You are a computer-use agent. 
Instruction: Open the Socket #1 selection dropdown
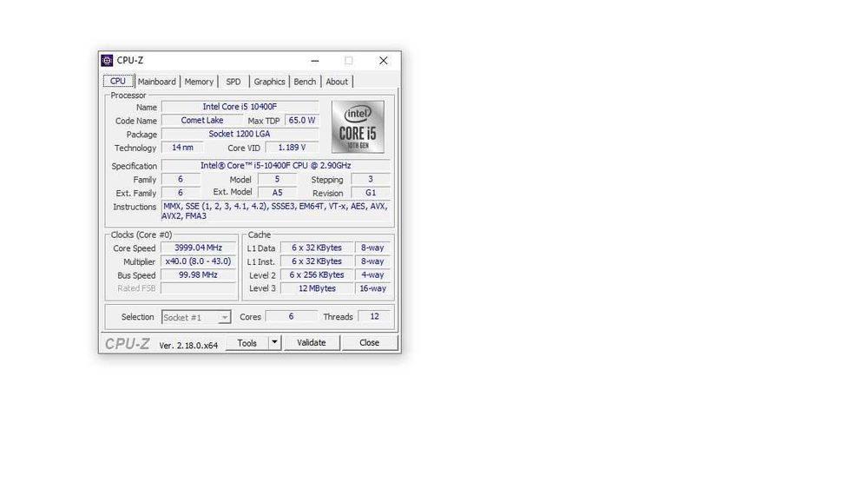coord(196,317)
